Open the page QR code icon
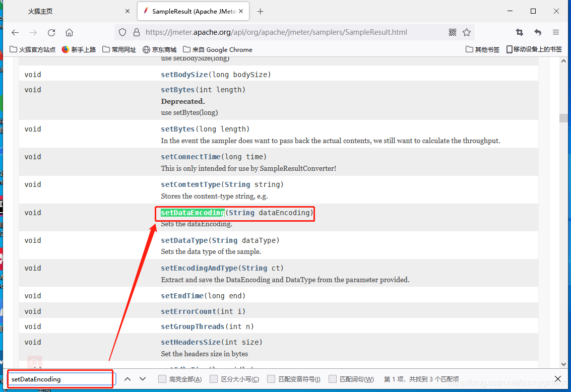571x392 pixels. (452, 32)
